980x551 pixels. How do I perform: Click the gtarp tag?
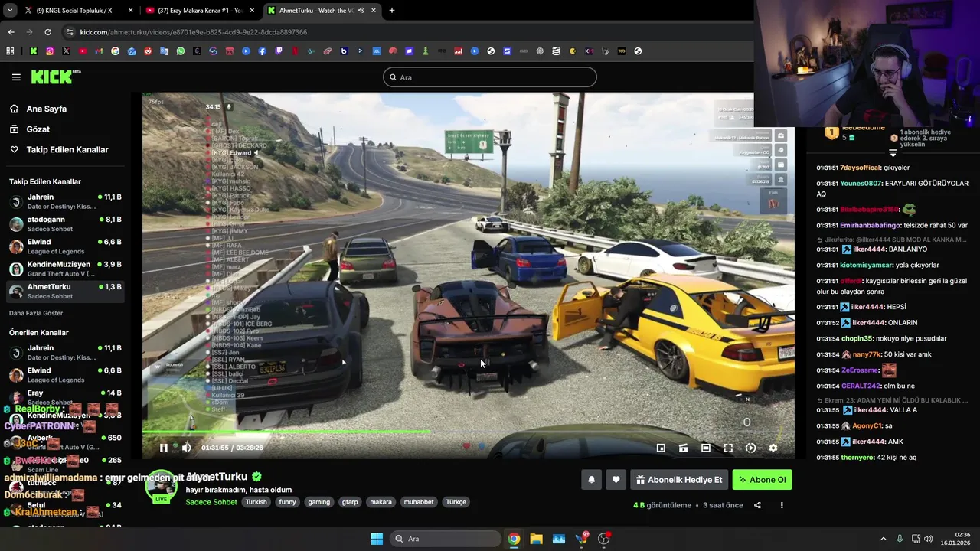[350, 502]
